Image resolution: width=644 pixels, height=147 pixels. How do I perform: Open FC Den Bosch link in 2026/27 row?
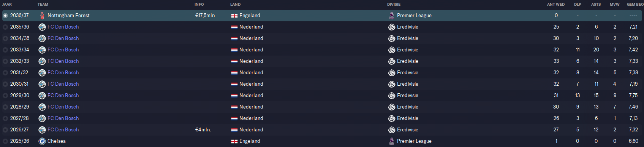(x=63, y=130)
